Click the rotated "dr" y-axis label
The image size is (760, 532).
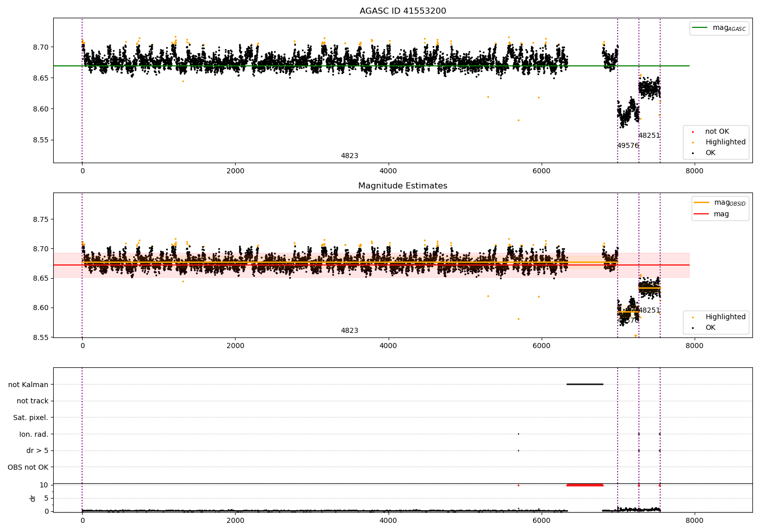[x=33, y=498]
